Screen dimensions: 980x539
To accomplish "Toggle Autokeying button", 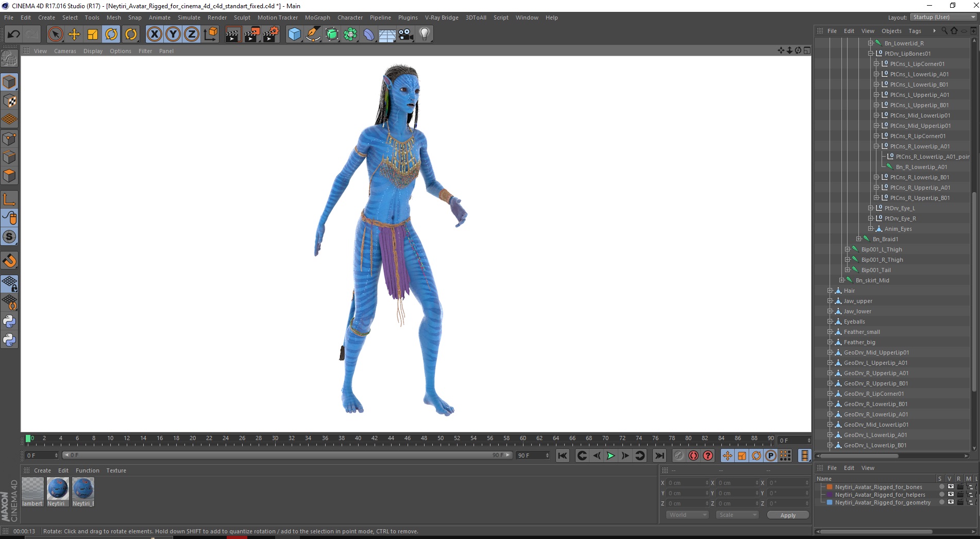I will click(x=694, y=456).
